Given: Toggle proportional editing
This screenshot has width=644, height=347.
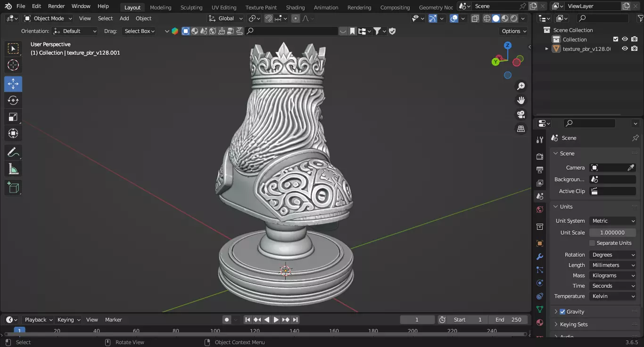Looking at the screenshot, I should pyautogui.click(x=296, y=18).
